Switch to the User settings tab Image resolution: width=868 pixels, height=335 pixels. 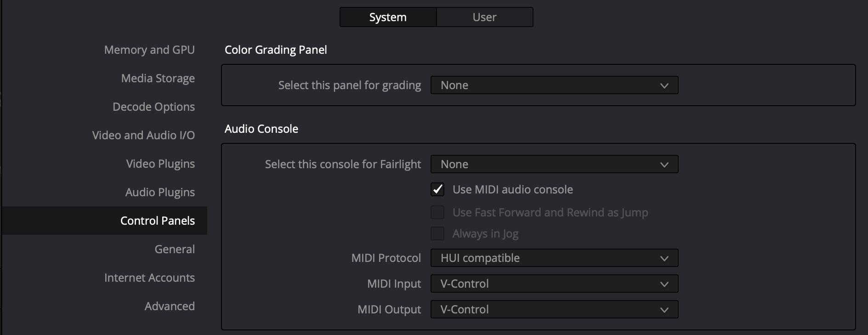(484, 17)
